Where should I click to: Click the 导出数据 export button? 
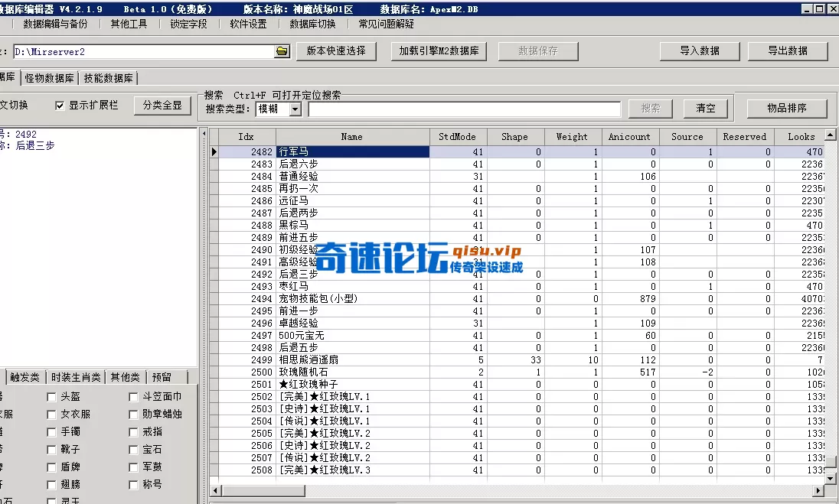(788, 52)
